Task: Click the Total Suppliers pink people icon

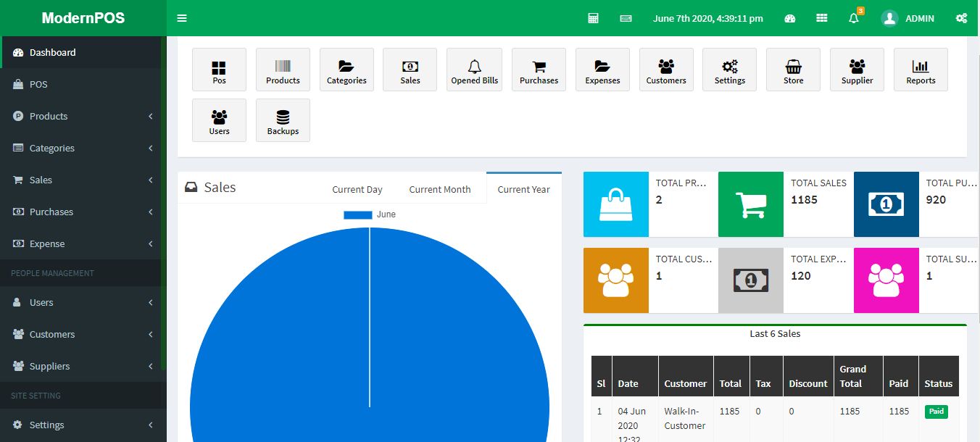Action: [886, 280]
